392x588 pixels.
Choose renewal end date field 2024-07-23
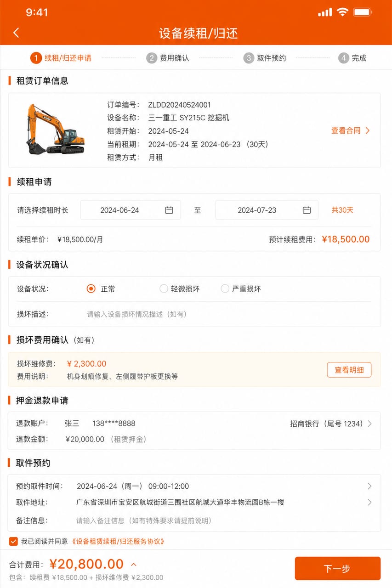coord(267,210)
